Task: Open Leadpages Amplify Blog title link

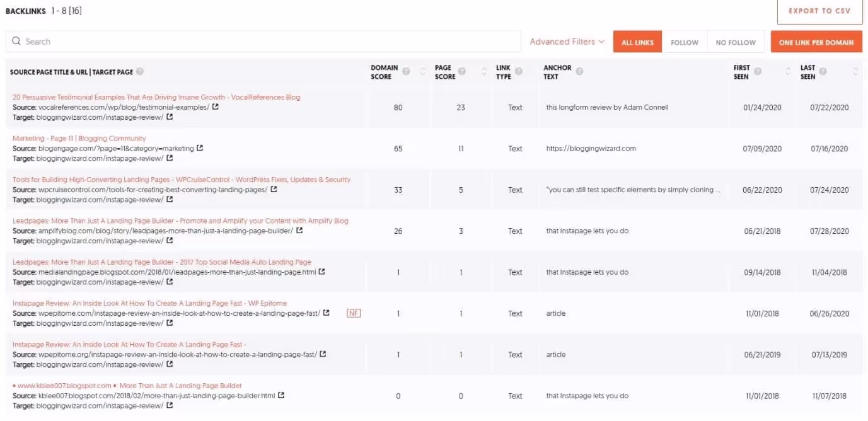Action: tap(180, 221)
